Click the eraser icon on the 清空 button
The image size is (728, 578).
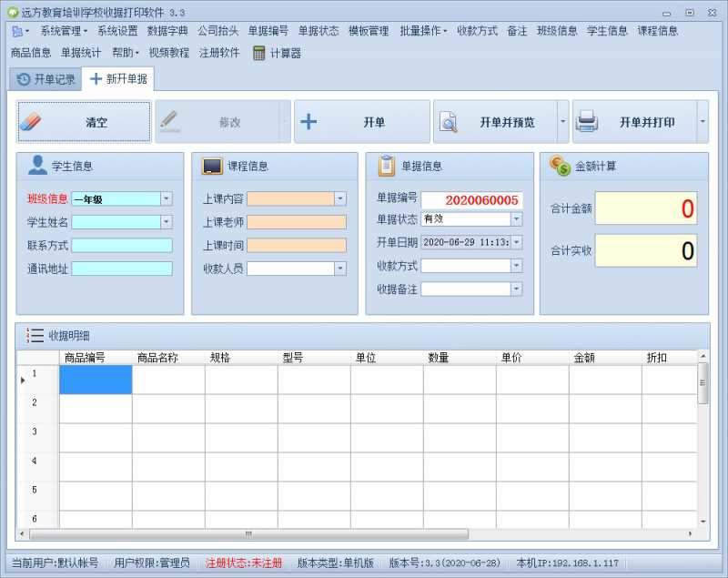click(x=28, y=120)
